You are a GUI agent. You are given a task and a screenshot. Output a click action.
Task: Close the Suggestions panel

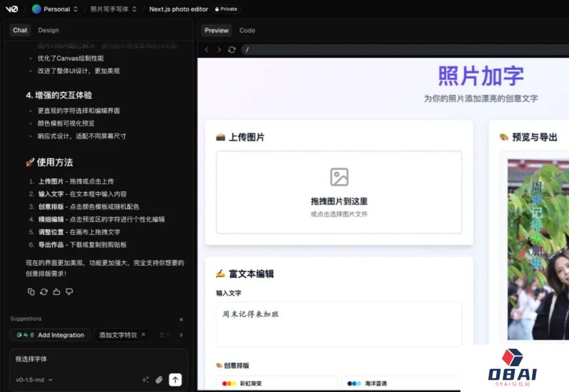[x=181, y=319]
